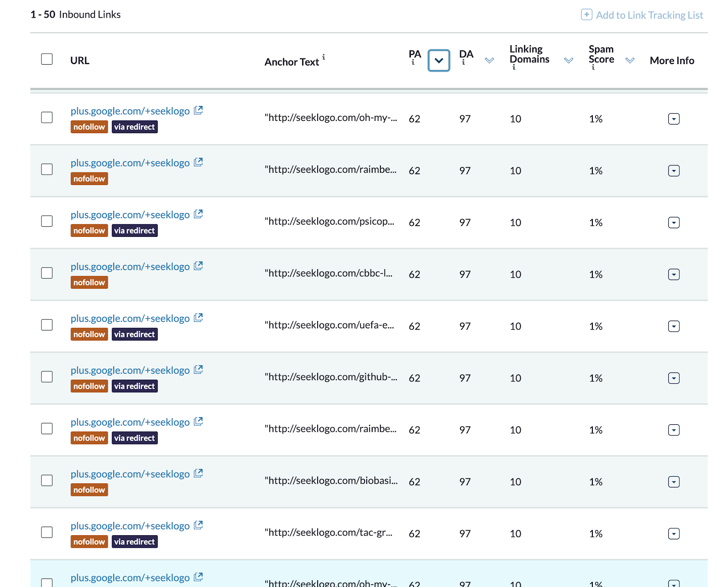Select checkbox for the uefa-e row
The image size is (728, 587).
pos(47,325)
